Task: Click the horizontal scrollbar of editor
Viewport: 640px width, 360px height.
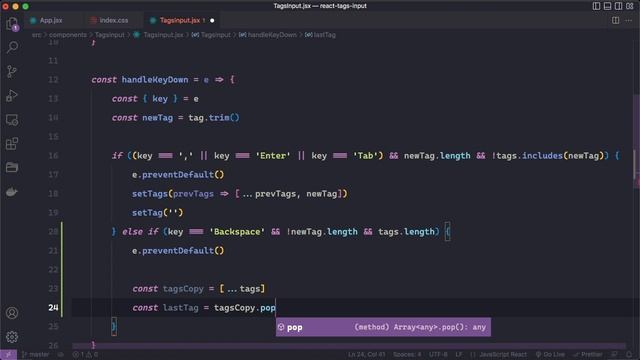Action: click(x=349, y=346)
